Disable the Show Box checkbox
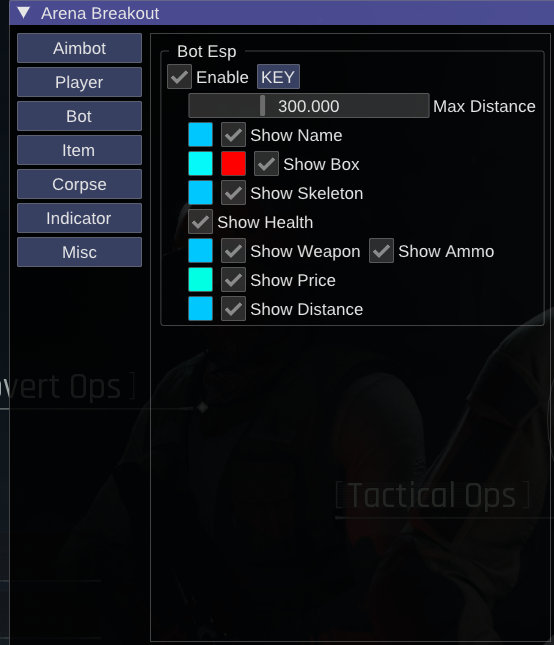The height and width of the screenshot is (645, 554). [x=266, y=164]
